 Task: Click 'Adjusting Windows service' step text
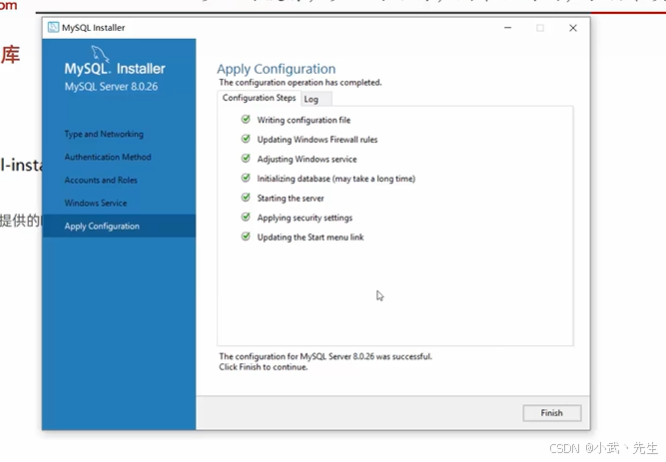click(x=307, y=159)
